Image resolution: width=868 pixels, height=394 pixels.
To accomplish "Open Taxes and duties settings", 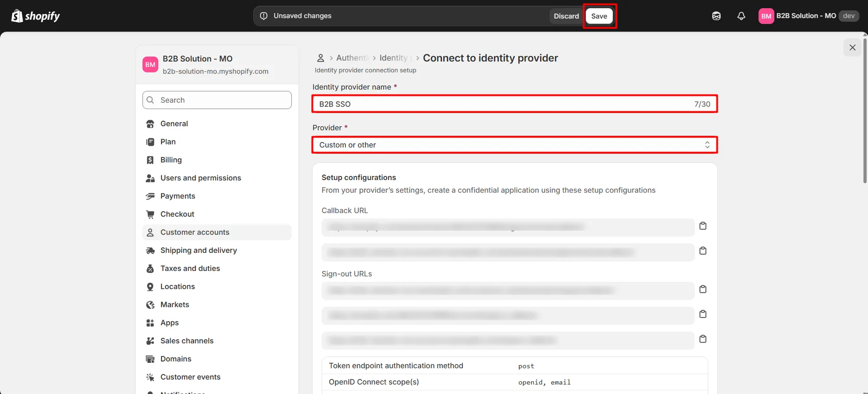I will 217,268.
